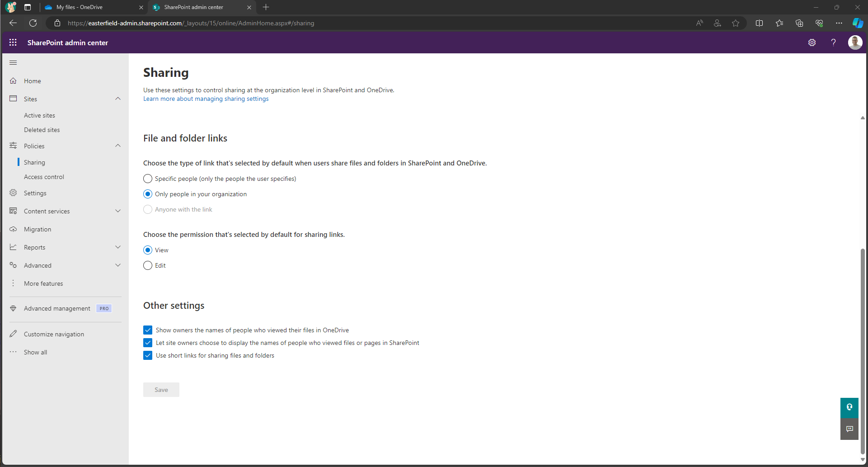Open Read aloud icon in address bar
Viewport: 868px width, 467px height.
pyautogui.click(x=699, y=23)
